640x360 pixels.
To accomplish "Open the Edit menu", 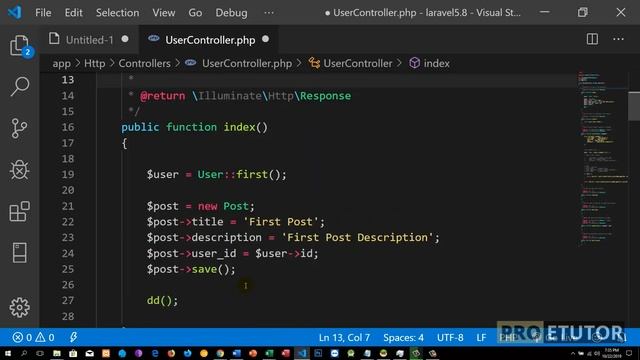I will click(73, 13).
